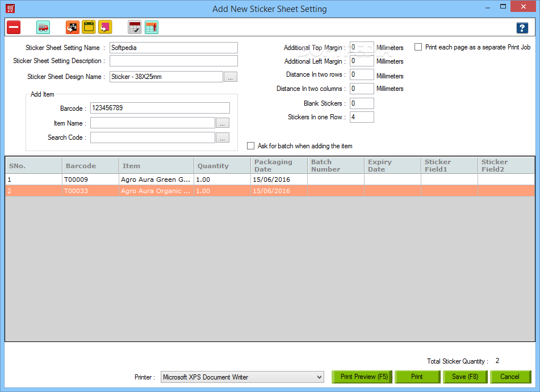540x392 pixels.
Task: Enable Print each page as separate Print Job
Action: tap(418, 47)
